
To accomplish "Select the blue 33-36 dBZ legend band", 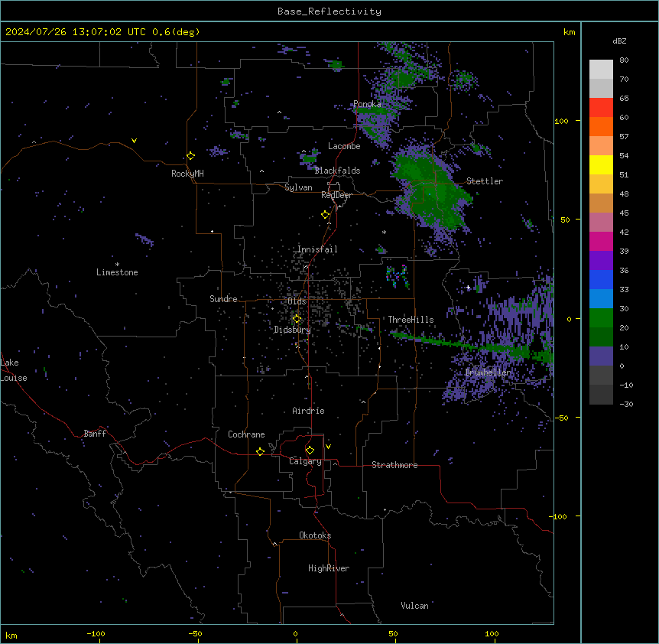I will (601, 279).
